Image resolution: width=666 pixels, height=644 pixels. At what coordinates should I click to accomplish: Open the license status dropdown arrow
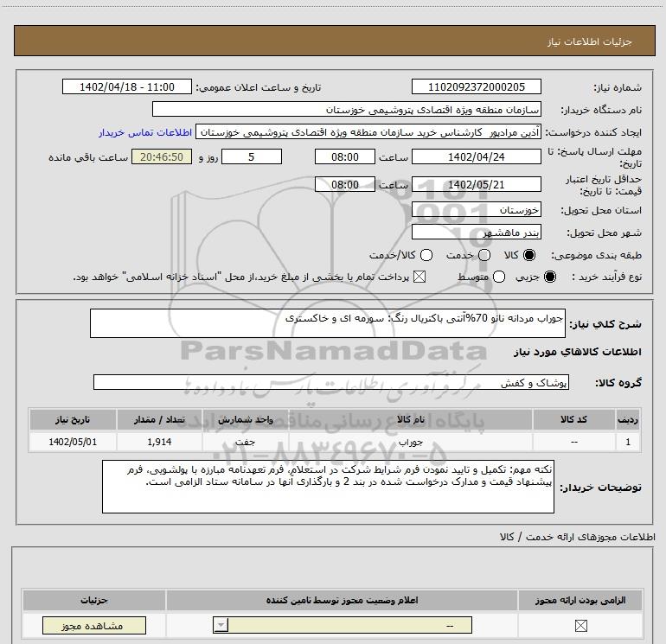[x=221, y=625]
